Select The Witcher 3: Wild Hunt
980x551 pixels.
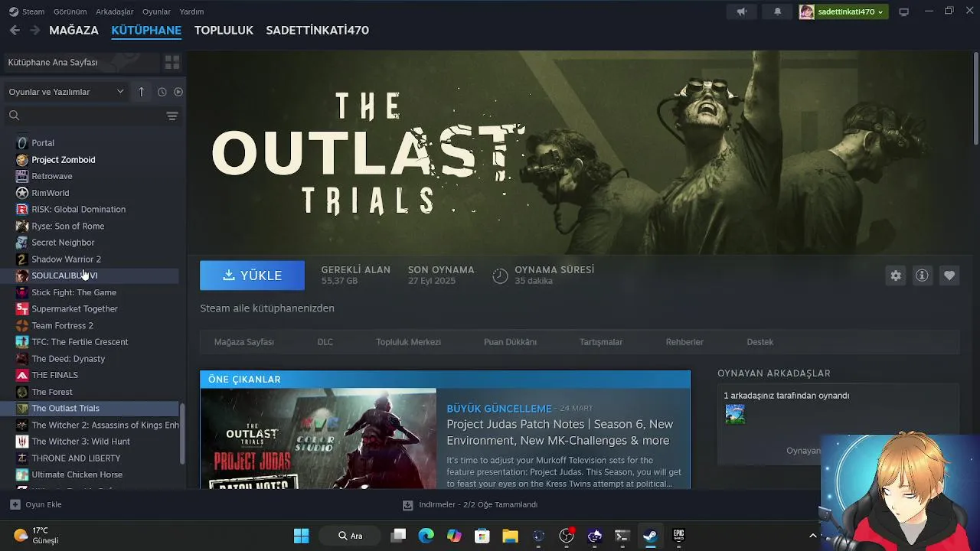point(81,442)
